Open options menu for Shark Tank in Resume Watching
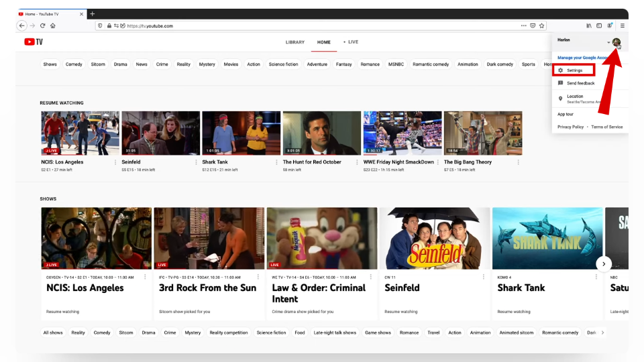Viewport: 644px width, 362px height. pyautogui.click(x=276, y=162)
